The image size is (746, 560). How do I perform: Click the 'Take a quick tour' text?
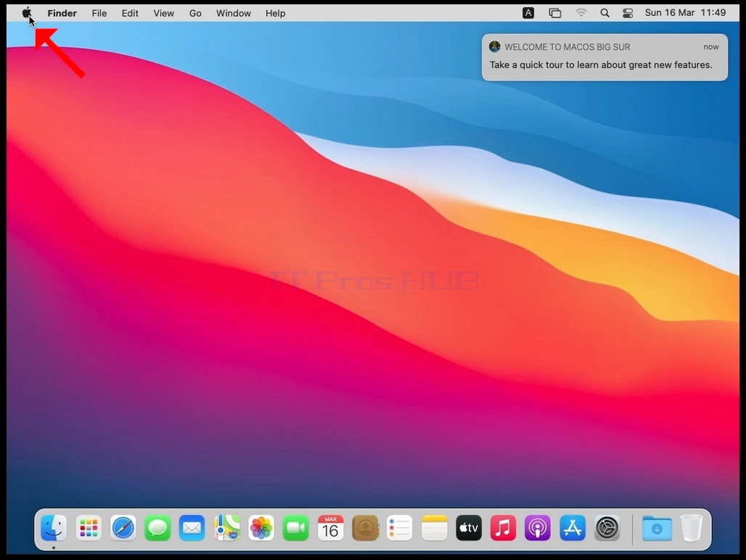(x=601, y=65)
